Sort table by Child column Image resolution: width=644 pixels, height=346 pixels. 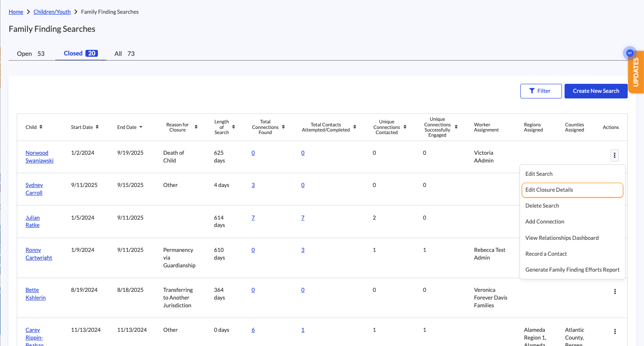[41, 127]
